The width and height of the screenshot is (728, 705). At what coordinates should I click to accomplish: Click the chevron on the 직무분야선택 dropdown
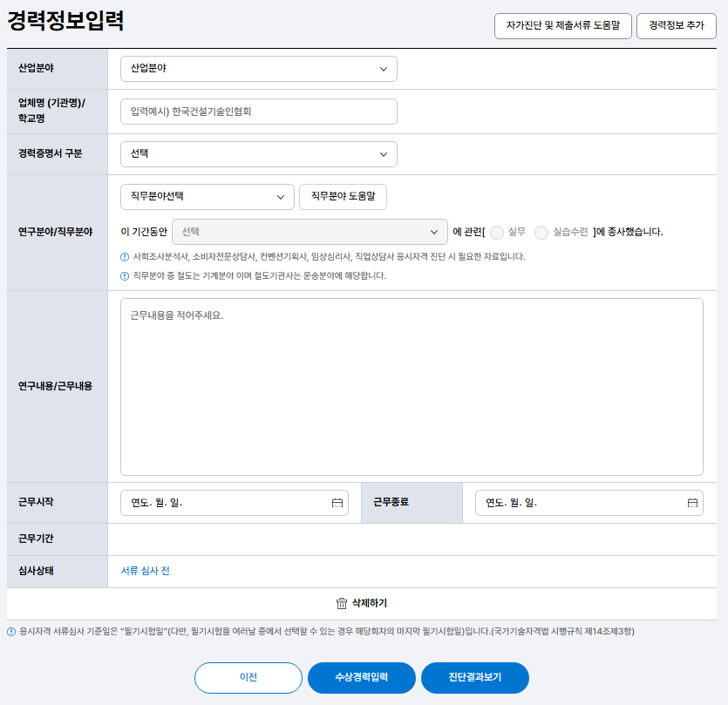point(282,196)
